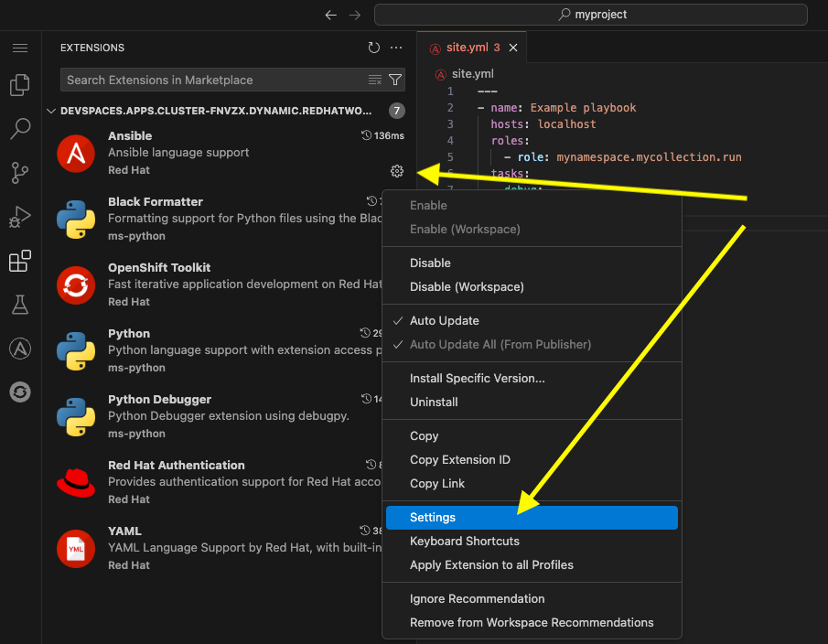Click the Ansible extension manage gear icon
Viewport: 828px width, 644px height.
tap(396, 171)
